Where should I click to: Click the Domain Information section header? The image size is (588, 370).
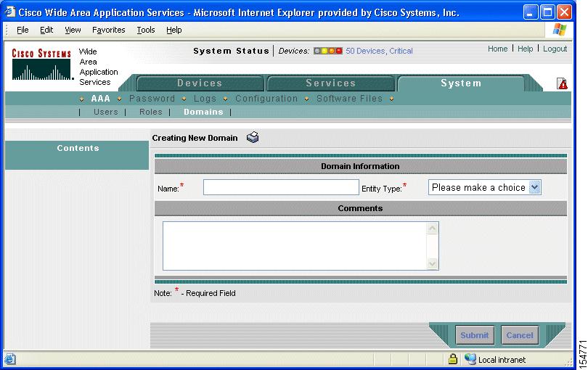360,166
